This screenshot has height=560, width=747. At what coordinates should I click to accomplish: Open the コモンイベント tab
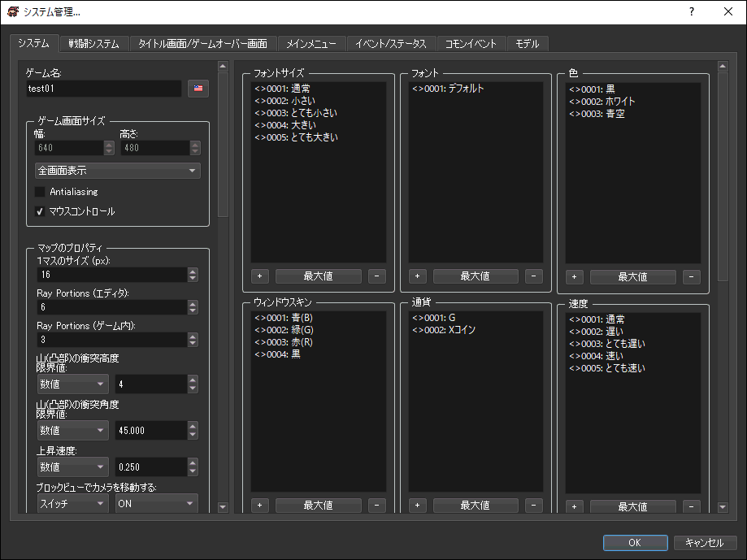[x=471, y=43]
